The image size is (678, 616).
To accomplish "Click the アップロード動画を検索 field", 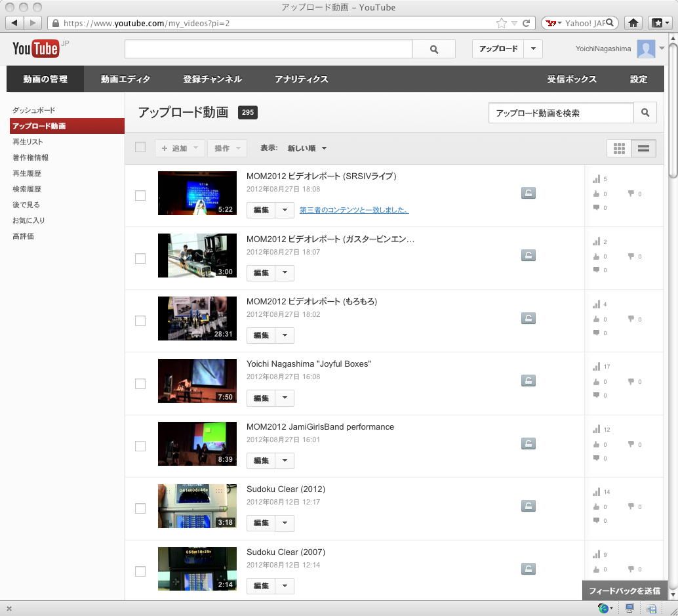I will click(x=561, y=113).
